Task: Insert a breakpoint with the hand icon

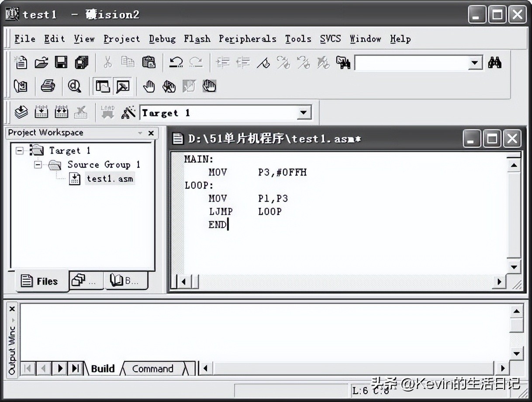Action: (x=149, y=87)
